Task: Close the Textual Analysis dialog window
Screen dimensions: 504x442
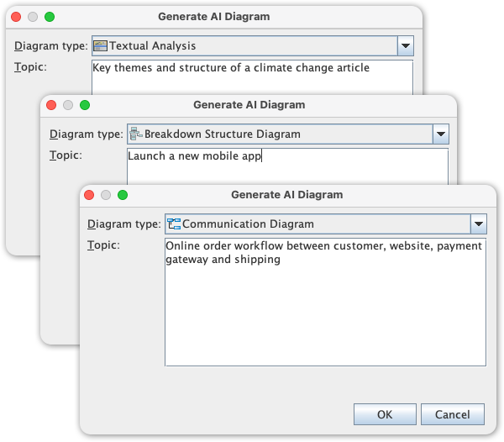Action: [15, 16]
